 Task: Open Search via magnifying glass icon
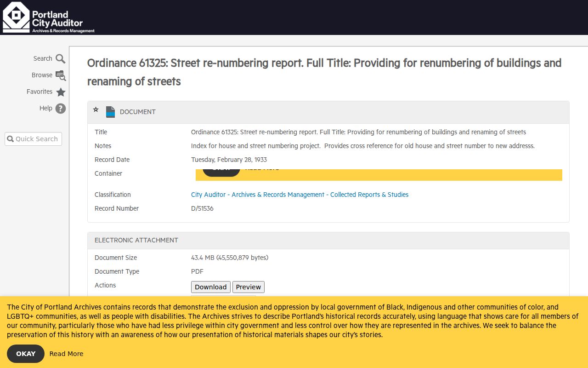pyautogui.click(x=61, y=59)
